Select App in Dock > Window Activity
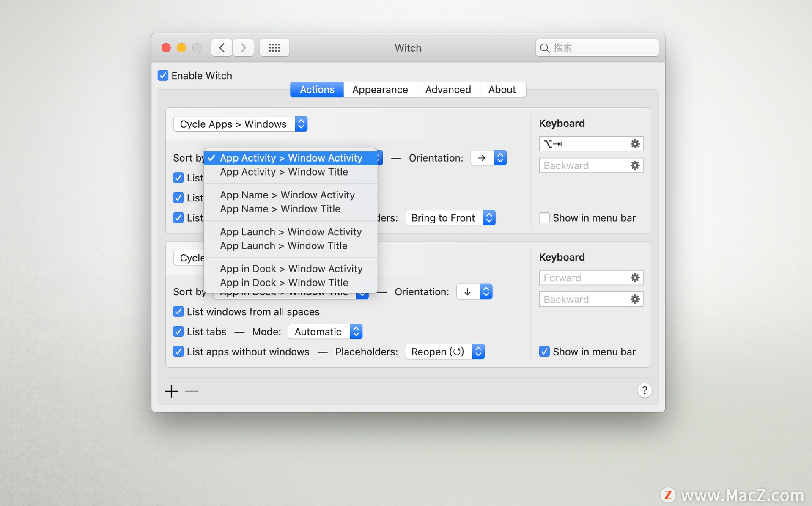The image size is (812, 506). pos(291,269)
